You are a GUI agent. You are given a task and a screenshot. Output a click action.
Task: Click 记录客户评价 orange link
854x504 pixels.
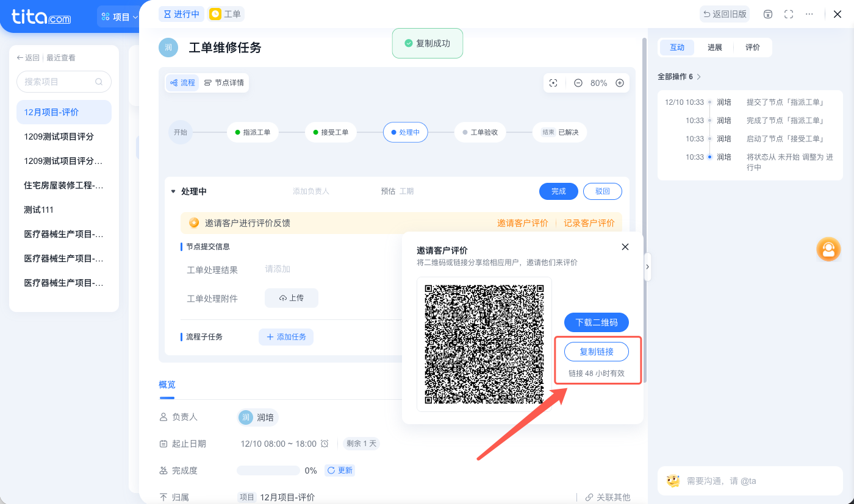(x=589, y=223)
